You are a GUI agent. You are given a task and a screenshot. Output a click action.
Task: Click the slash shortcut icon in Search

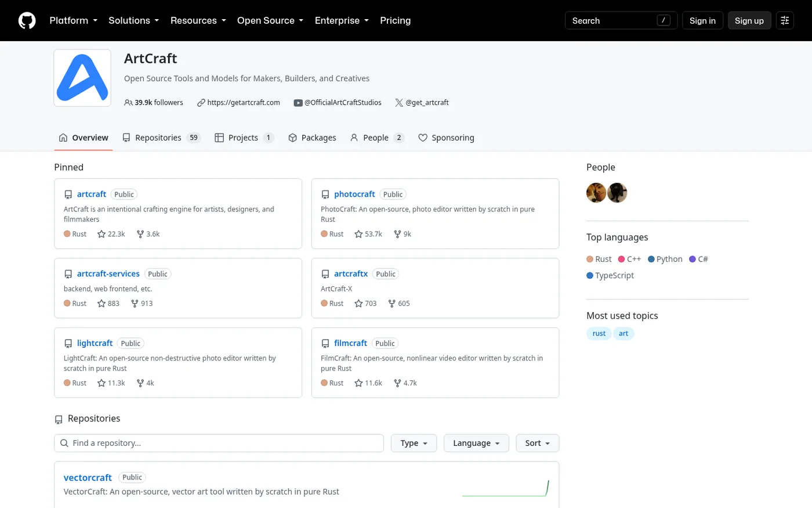point(664,20)
